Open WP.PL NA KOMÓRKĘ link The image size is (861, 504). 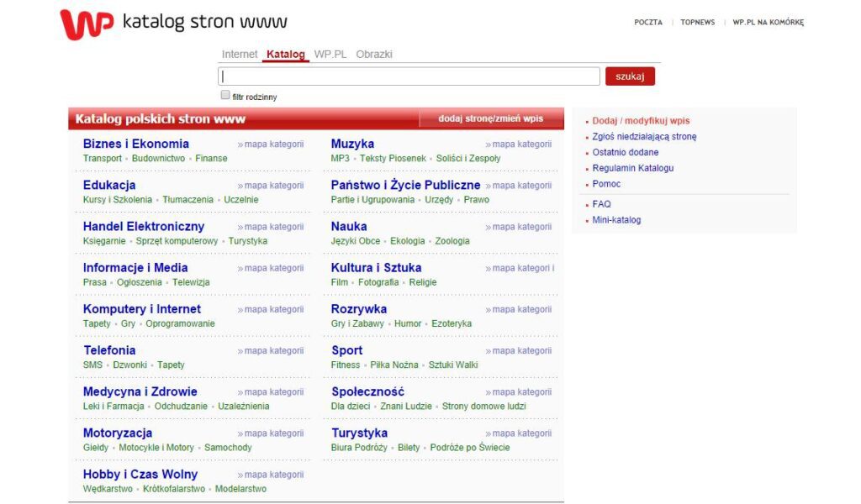coord(769,23)
